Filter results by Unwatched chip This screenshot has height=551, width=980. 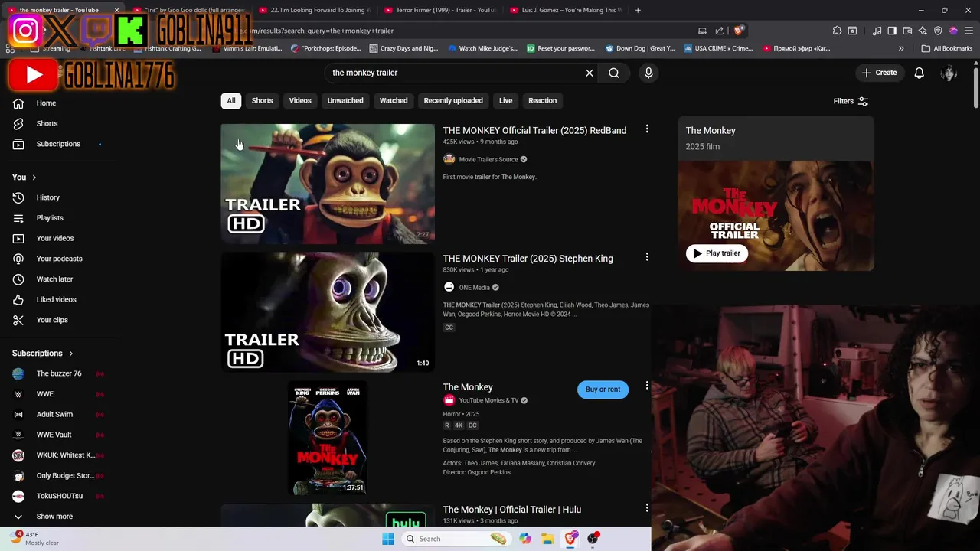[x=345, y=100]
